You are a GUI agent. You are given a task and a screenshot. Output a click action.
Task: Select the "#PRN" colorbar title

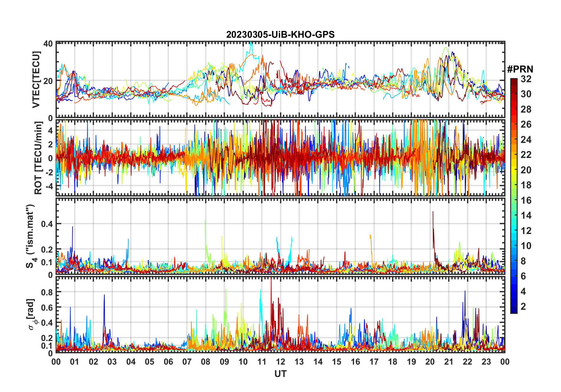coord(520,69)
